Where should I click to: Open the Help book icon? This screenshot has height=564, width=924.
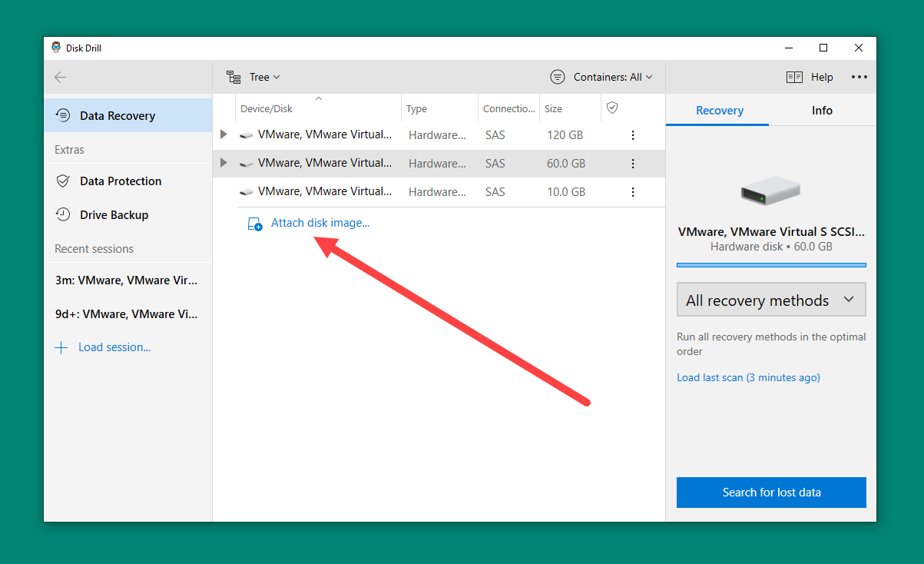[794, 77]
